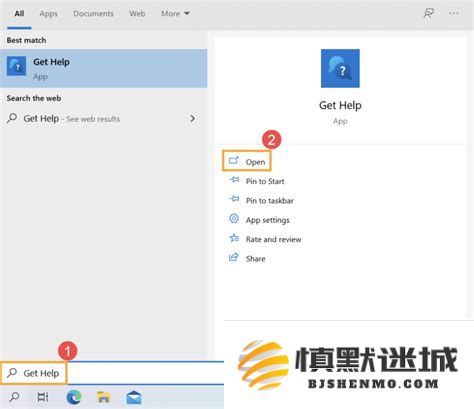Open the three-dots options menu
474x409 pixels.
pyautogui.click(x=454, y=14)
